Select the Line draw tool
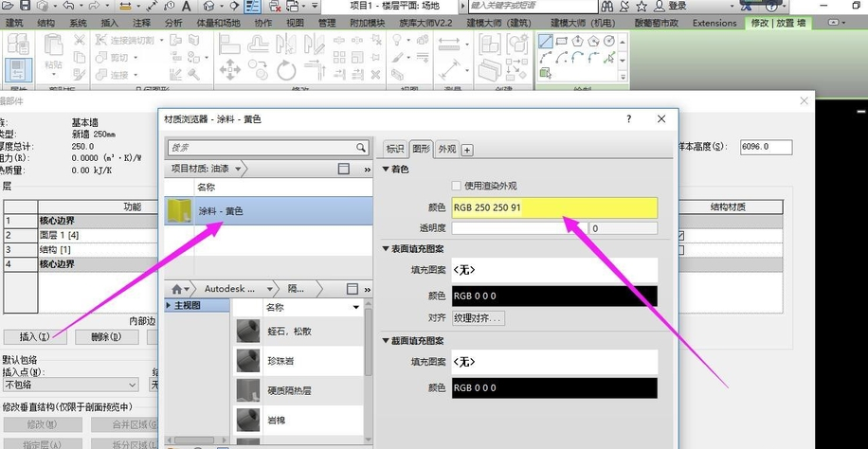868x449 pixels. (x=546, y=41)
